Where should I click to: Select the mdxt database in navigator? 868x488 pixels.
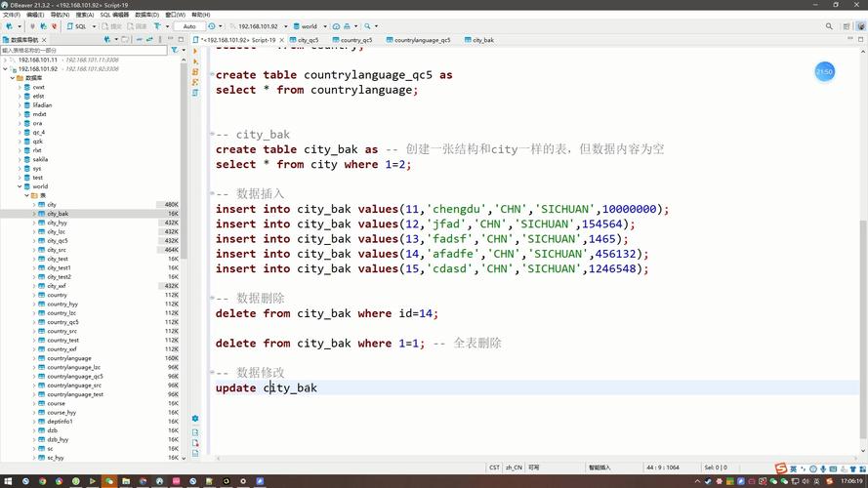(x=39, y=114)
